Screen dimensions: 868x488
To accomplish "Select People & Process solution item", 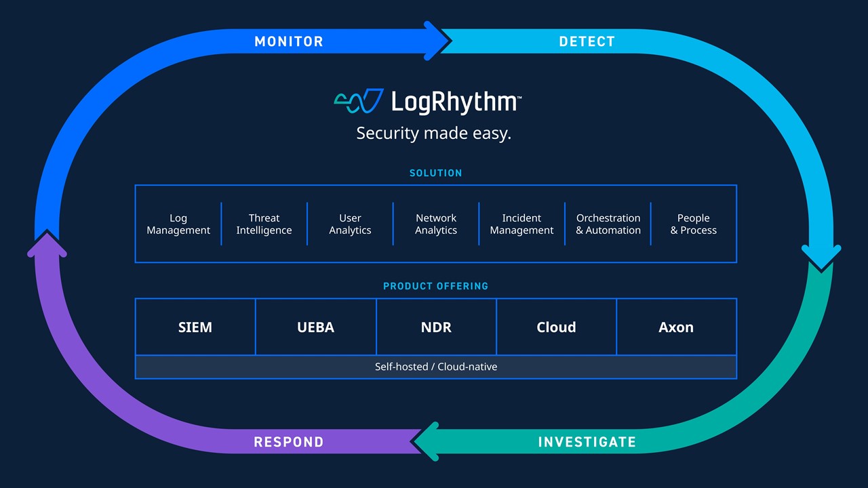I will 693,224.
